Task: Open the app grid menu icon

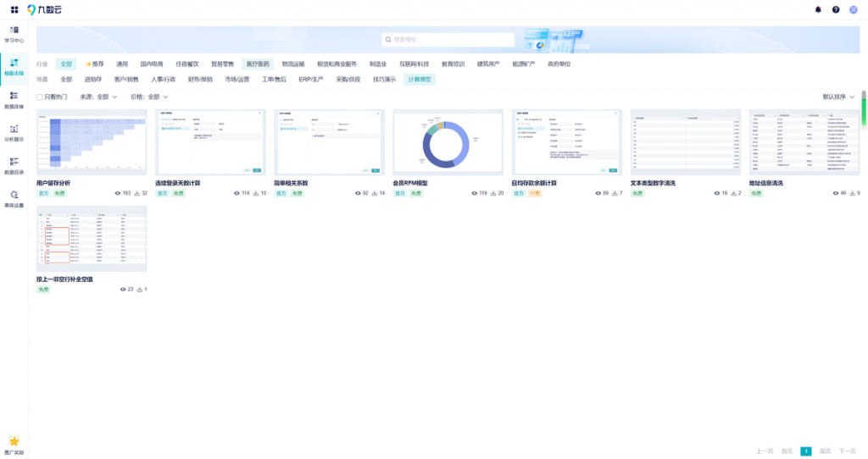Action: pos(14,9)
